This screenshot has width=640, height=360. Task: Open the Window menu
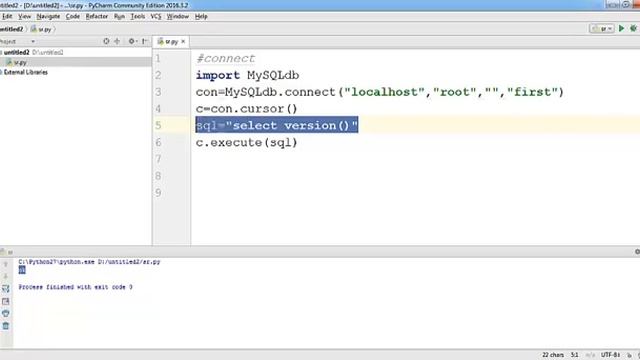[178, 16]
